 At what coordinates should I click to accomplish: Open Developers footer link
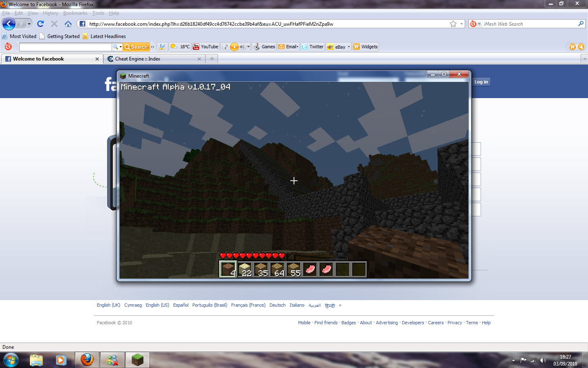click(x=413, y=323)
